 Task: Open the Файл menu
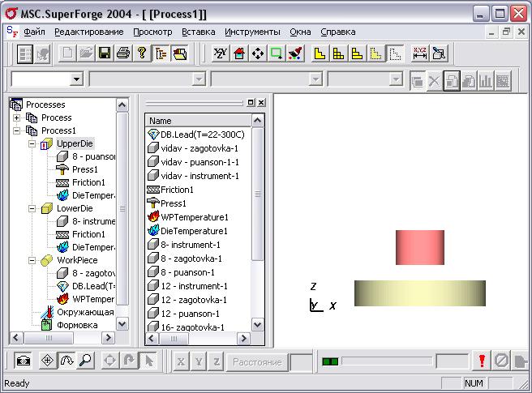coord(34,32)
